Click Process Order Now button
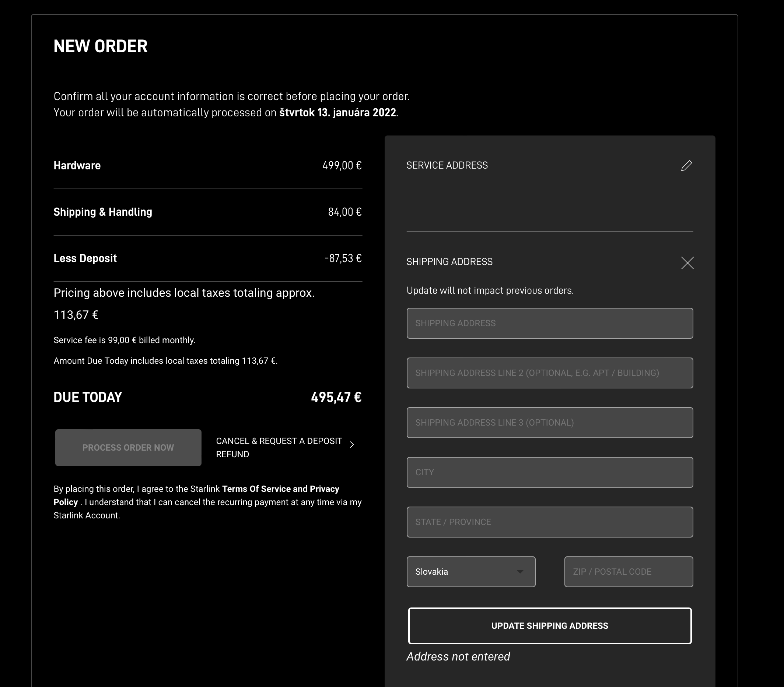784x687 pixels. (128, 447)
